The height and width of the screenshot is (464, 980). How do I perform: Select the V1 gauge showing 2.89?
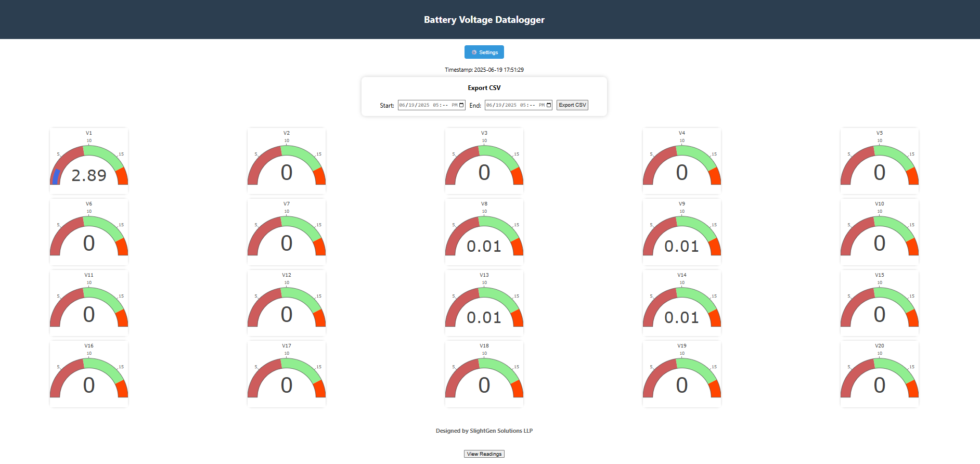click(x=89, y=161)
